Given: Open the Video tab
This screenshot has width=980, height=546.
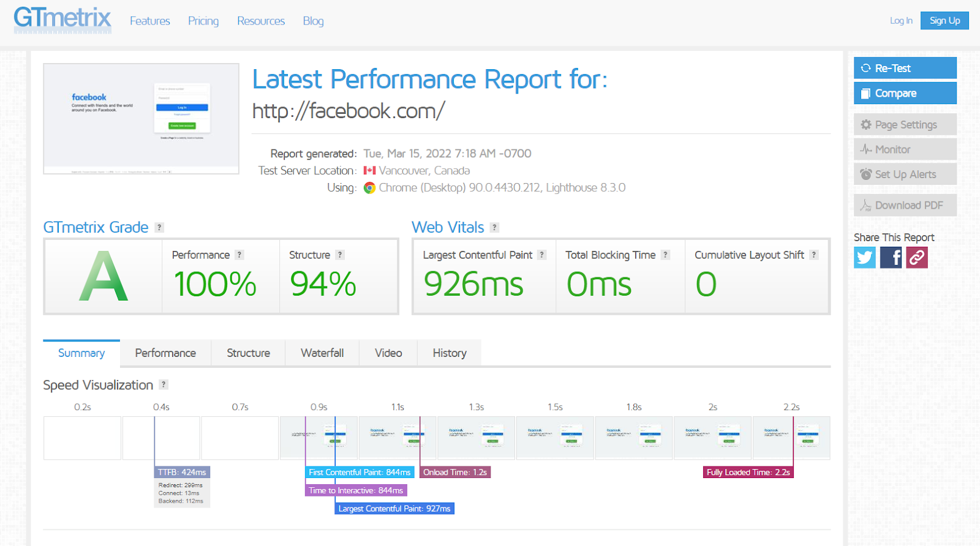Looking at the screenshot, I should click(x=388, y=353).
